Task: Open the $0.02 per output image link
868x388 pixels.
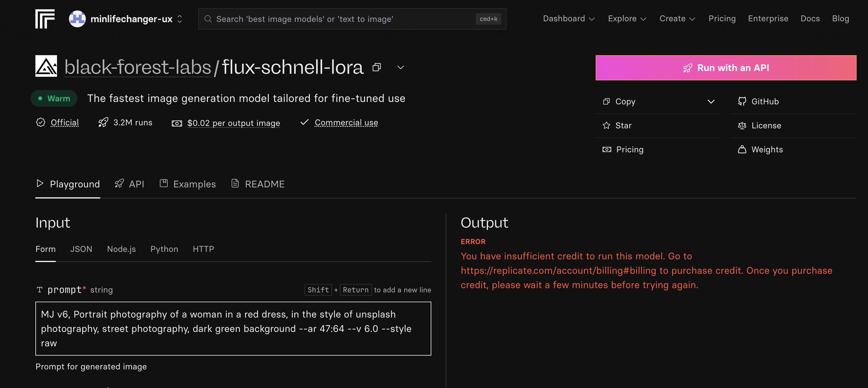Action: (x=234, y=123)
